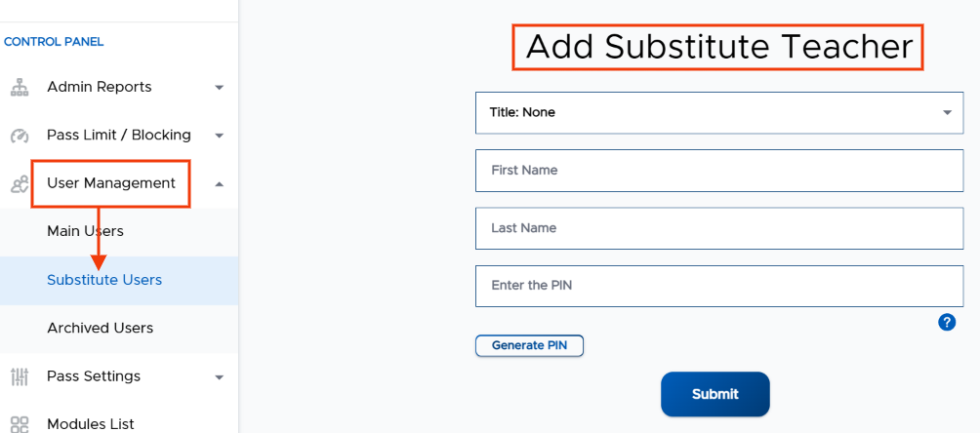Open the Title: None dropdown

719,112
